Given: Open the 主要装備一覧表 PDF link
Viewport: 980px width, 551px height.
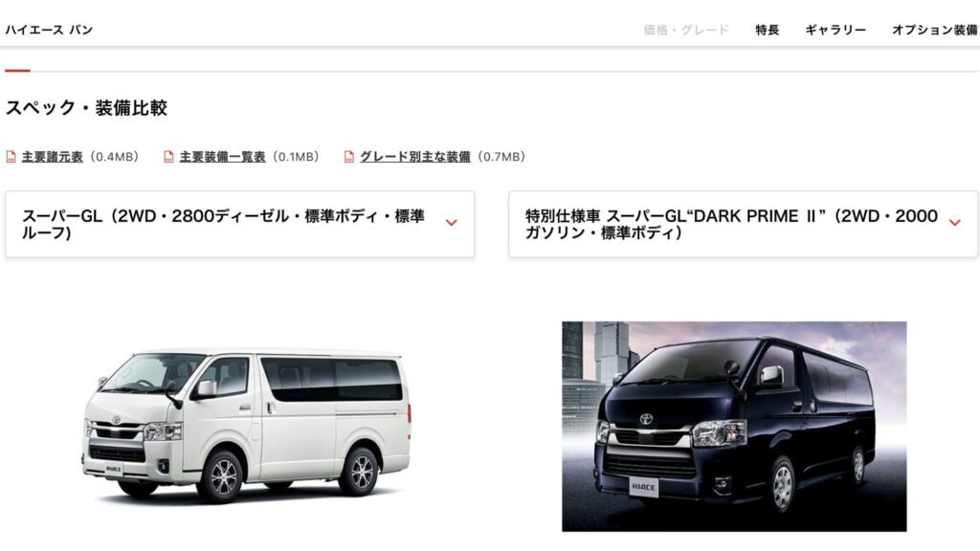Looking at the screenshot, I should click(x=222, y=157).
